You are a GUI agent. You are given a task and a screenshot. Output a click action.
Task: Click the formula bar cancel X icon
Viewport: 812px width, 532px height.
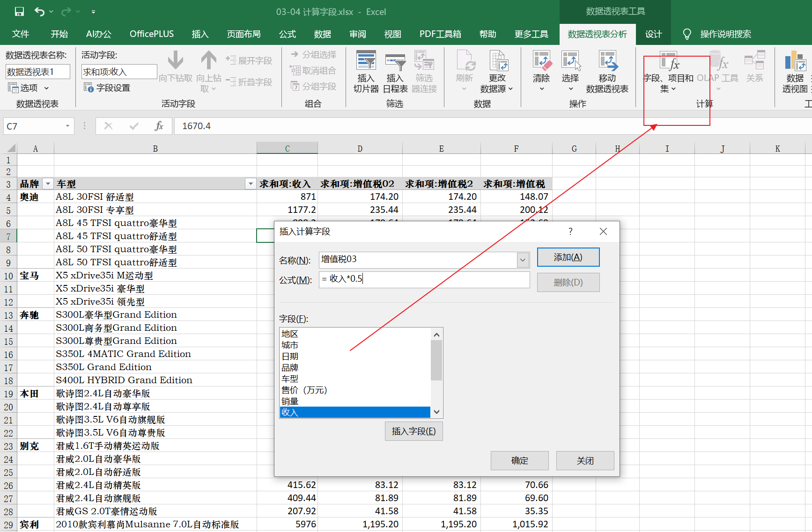click(108, 126)
